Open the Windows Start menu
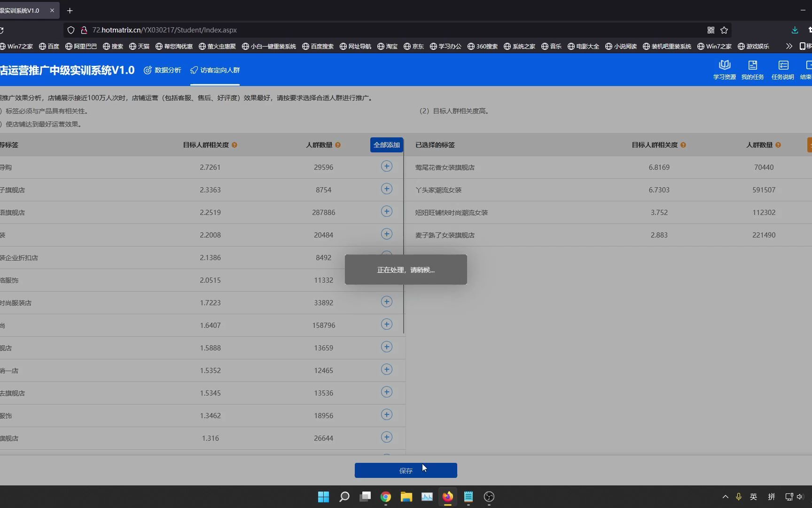Viewport: 812px width, 508px height. pyautogui.click(x=323, y=497)
